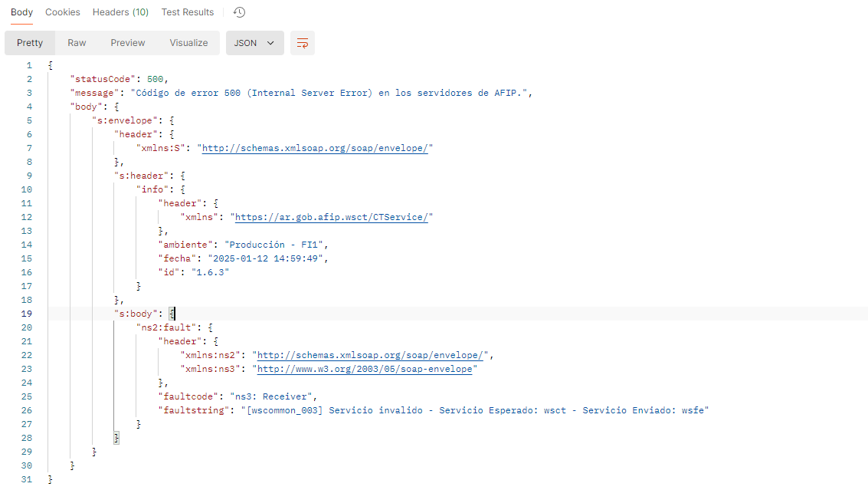Switch to the Test Results tab
The image size is (868, 490).
coord(187,12)
